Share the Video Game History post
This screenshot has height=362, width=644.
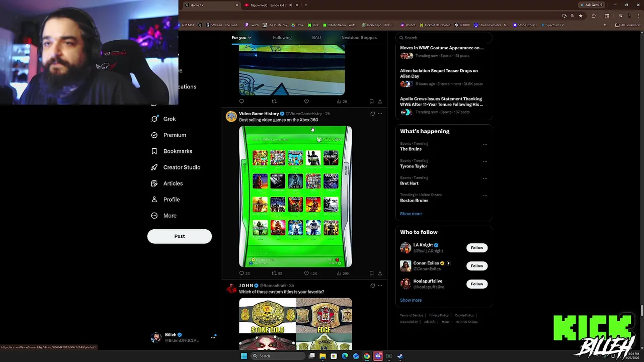[380, 274]
